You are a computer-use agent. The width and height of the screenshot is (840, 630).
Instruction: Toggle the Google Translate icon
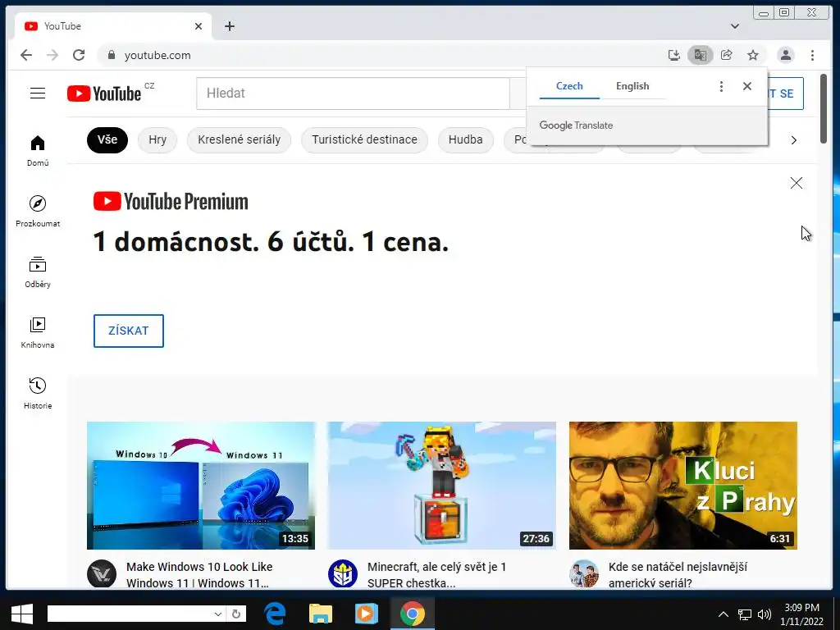(x=700, y=55)
